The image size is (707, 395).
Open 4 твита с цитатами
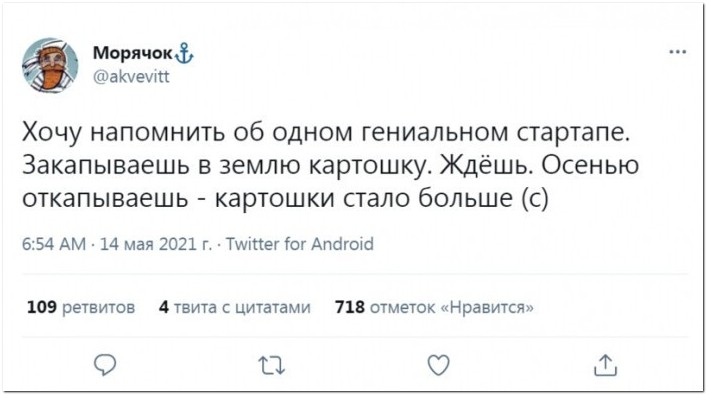234,307
